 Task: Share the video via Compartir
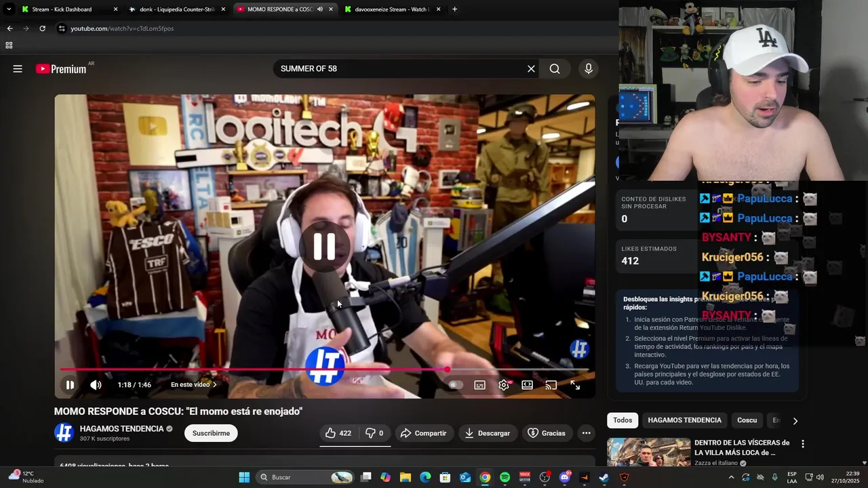pos(423,433)
